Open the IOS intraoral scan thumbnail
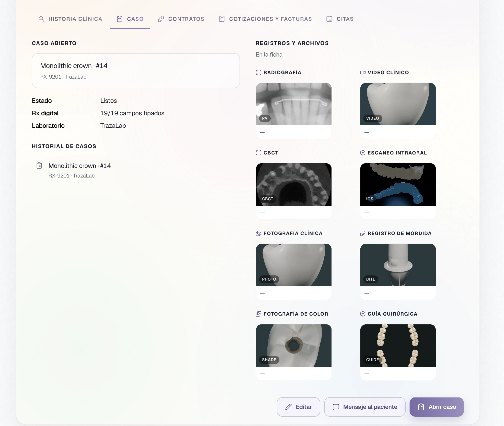Image resolution: width=504 pixels, height=426 pixels. [x=398, y=185]
